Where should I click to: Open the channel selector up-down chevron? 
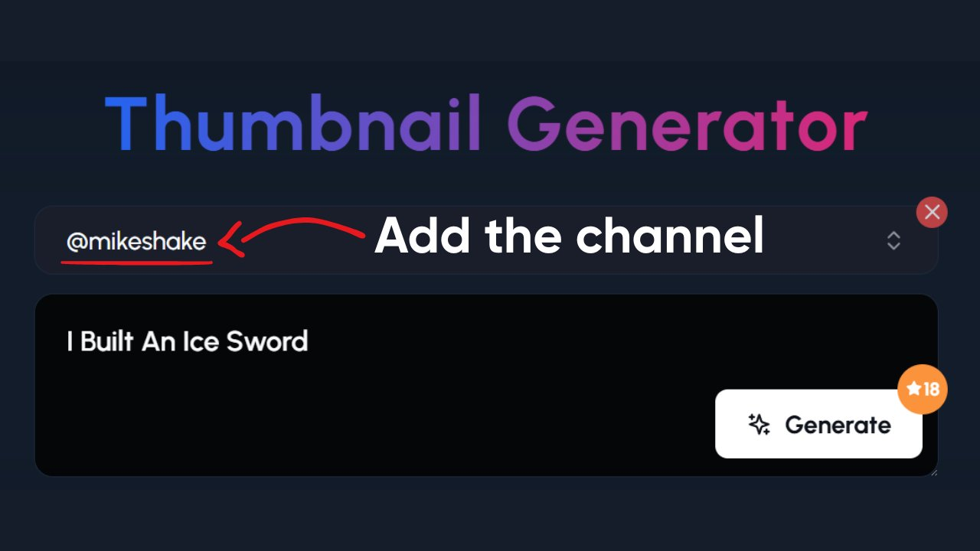[893, 241]
